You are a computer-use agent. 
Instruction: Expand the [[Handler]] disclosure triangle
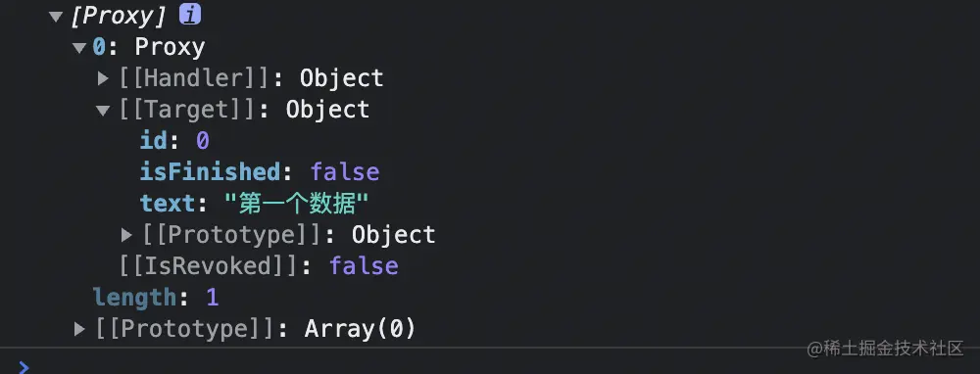click(103, 78)
